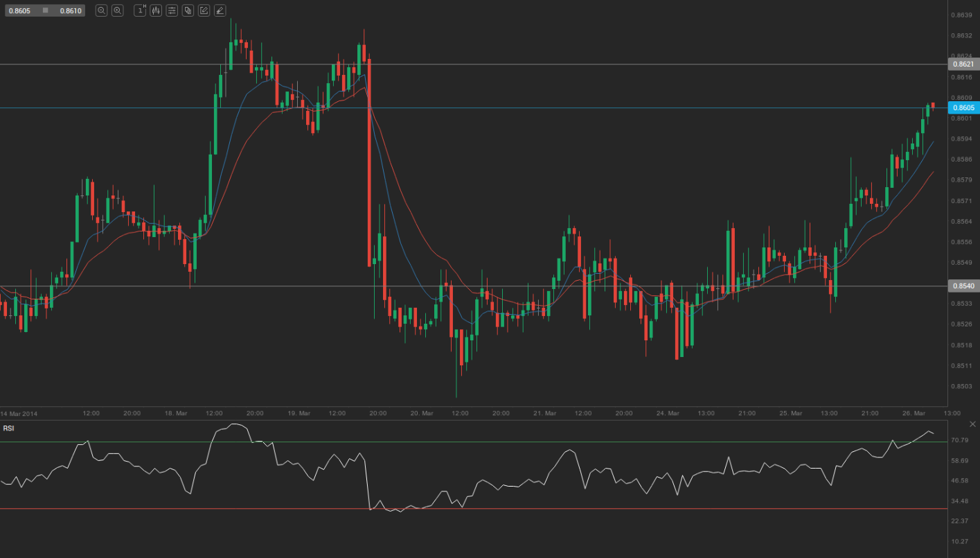The image size is (980, 558).
Task: Open the 1H timeframe selector
Action: [140, 10]
